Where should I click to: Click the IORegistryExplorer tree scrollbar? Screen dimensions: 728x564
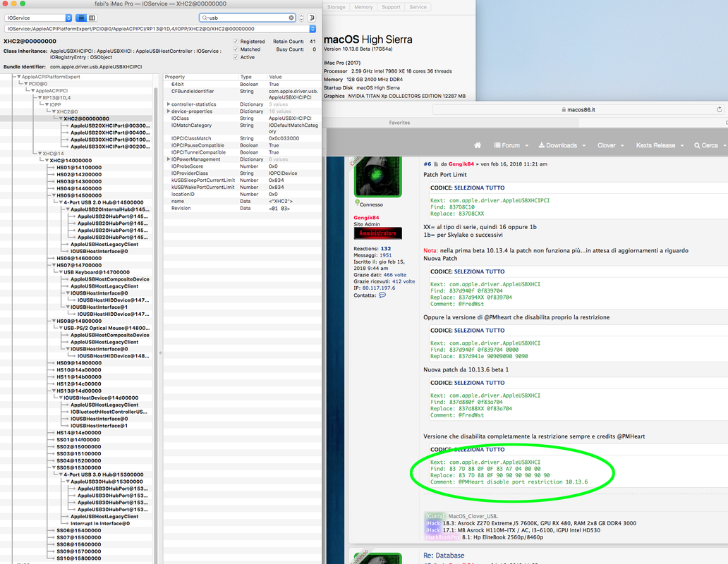[x=157, y=318]
